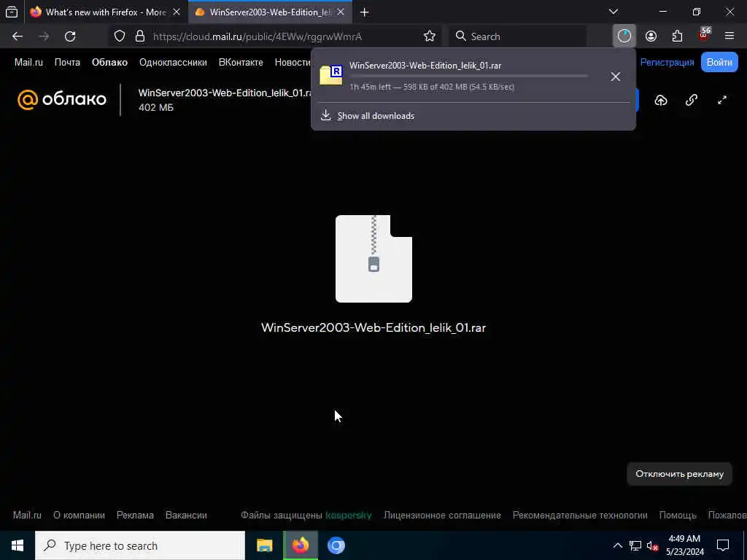Open Вакансии footer link
The width and height of the screenshot is (747, 560).
[186, 516]
